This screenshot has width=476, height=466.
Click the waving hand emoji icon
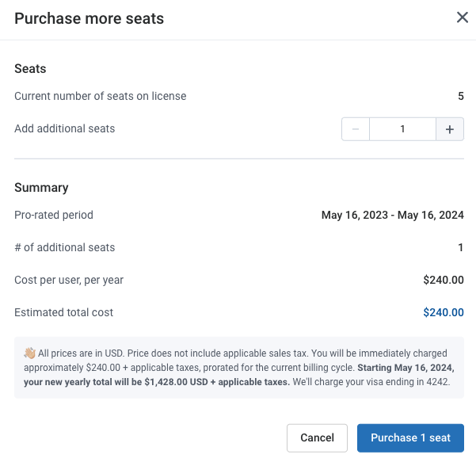tap(30, 353)
